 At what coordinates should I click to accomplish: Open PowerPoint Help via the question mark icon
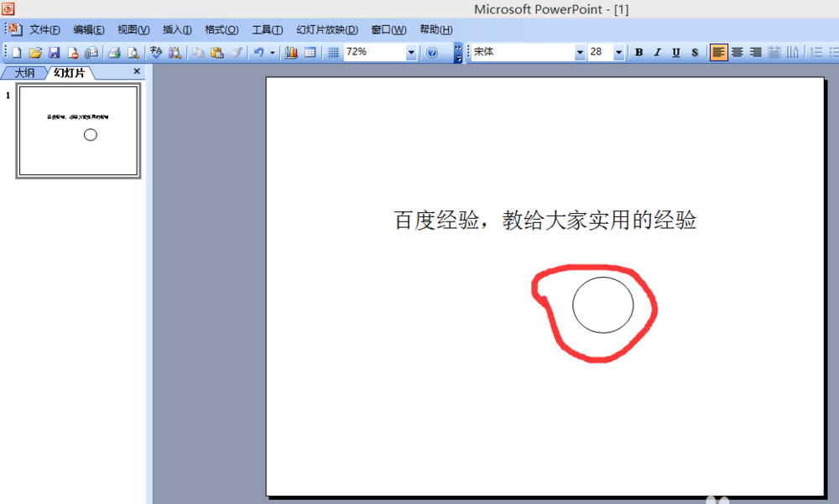[x=432, y=53]
